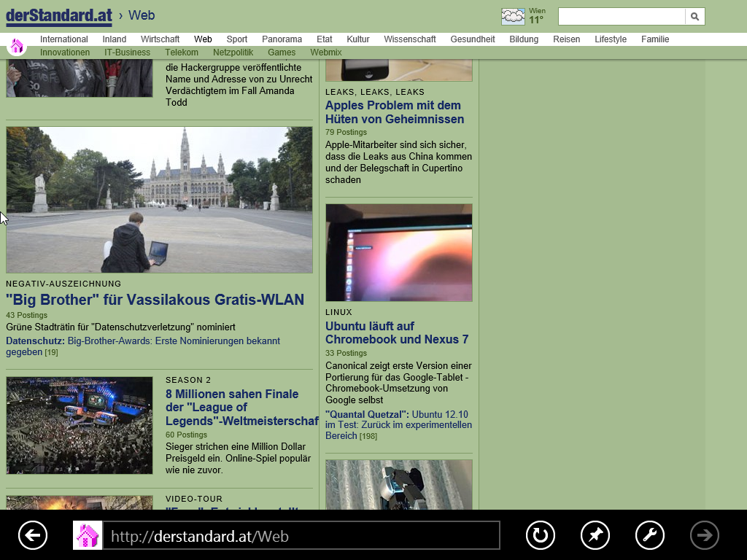Open the Wissenschaft section
The width and height of the screenshot is (747, 560).
coord(410,39)
